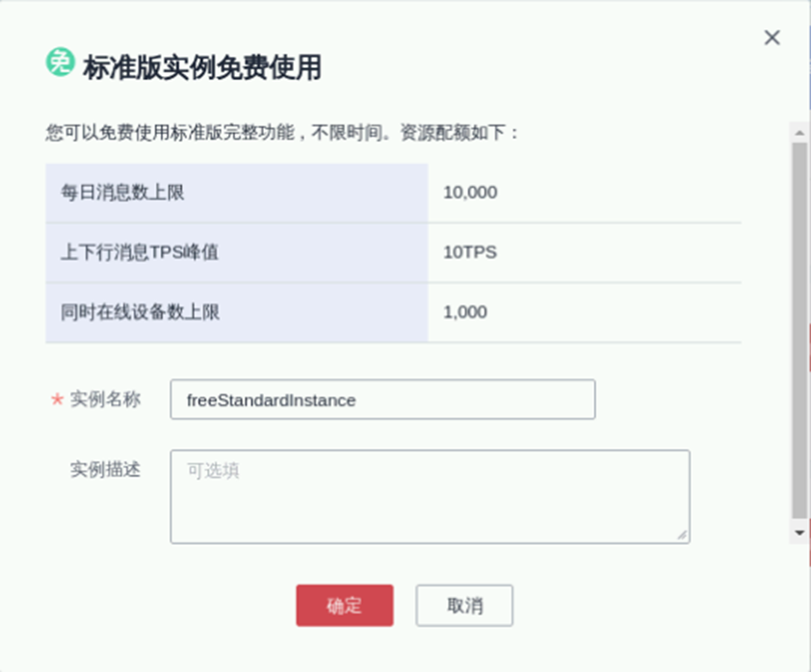Viewport: 811px width, 672px height.
Task: Click the text area resize handle
Action: [683, 534]
